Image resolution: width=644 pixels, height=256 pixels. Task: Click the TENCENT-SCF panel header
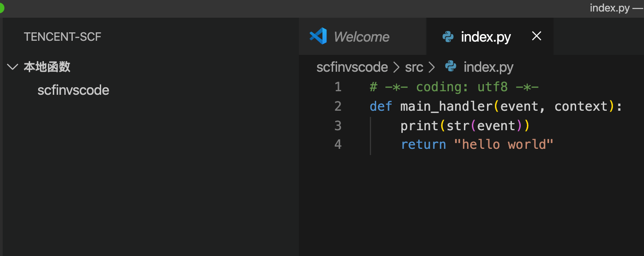63,37
